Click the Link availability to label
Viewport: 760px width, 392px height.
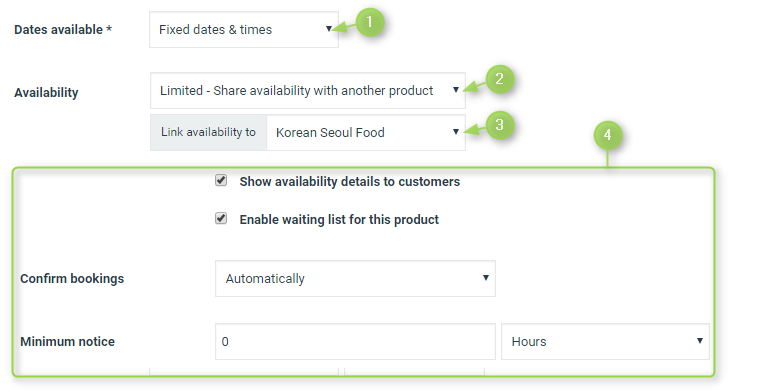click(208, 132)
